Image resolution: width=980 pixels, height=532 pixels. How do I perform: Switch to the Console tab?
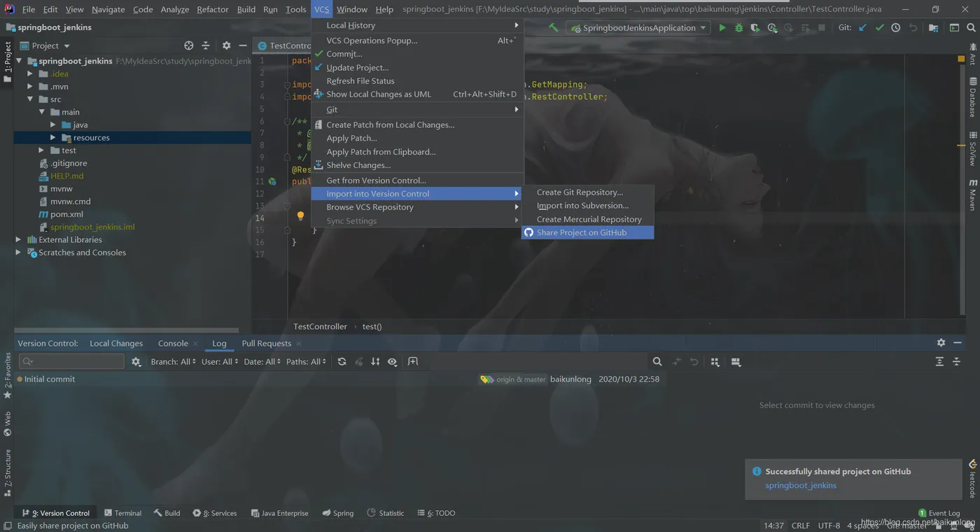[173, 343]
